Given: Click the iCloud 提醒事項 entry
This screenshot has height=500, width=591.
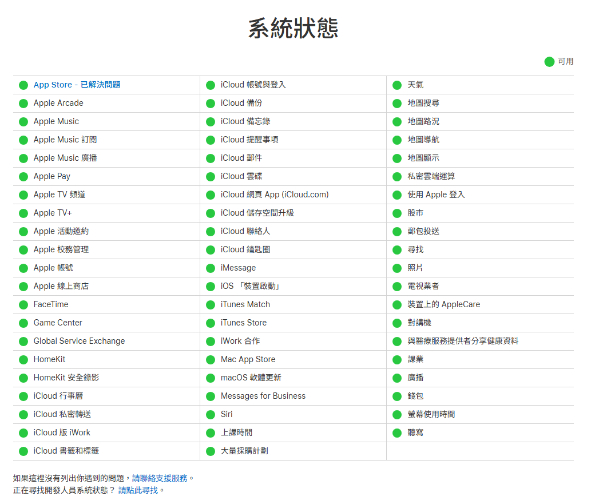Looking at the screenshot, I should coord(250,140).
